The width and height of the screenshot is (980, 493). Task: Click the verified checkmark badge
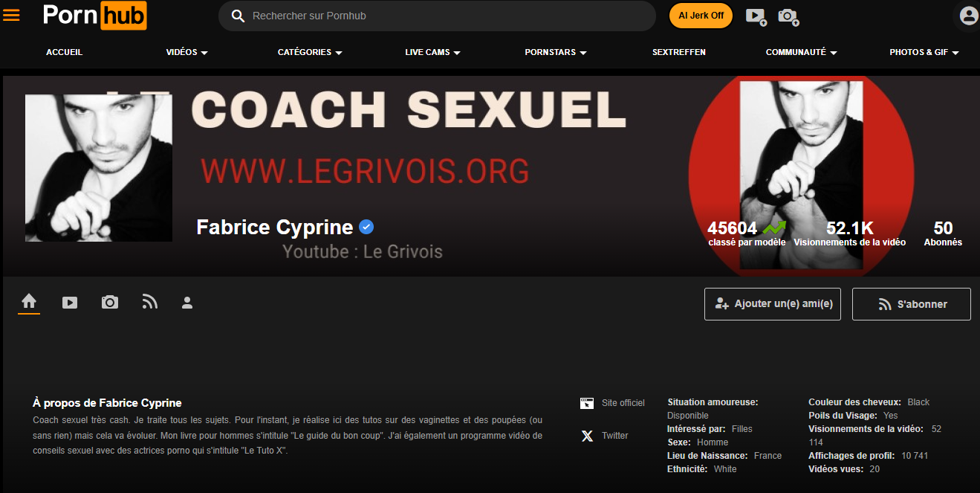pos(366,227)
